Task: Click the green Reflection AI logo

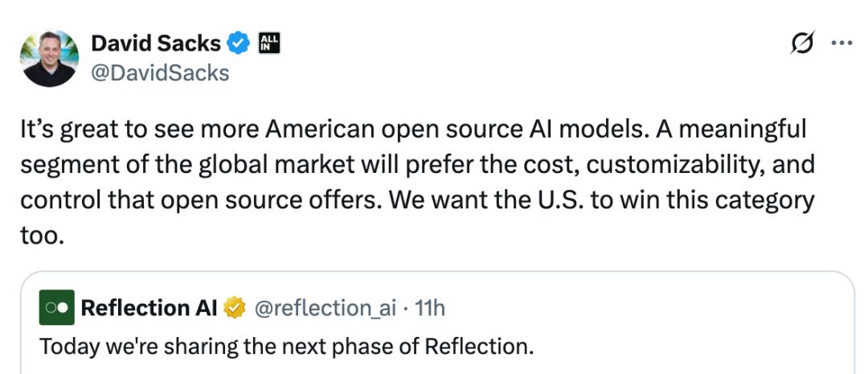Action: click(x=56, y=307)
